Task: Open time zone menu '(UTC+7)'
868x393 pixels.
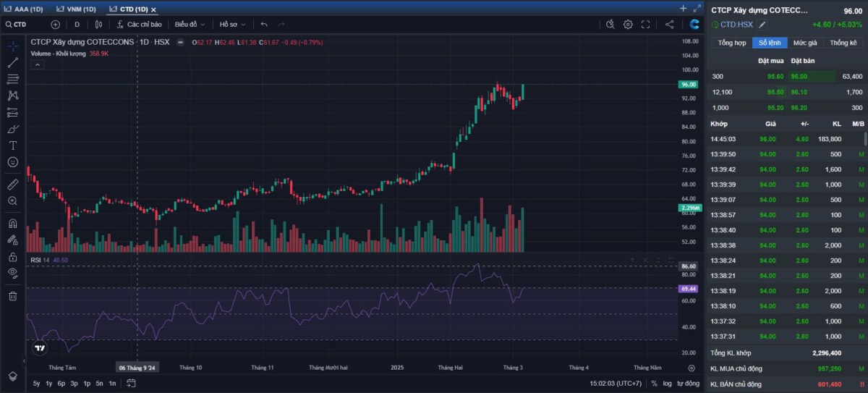Action: click(616, 383)
